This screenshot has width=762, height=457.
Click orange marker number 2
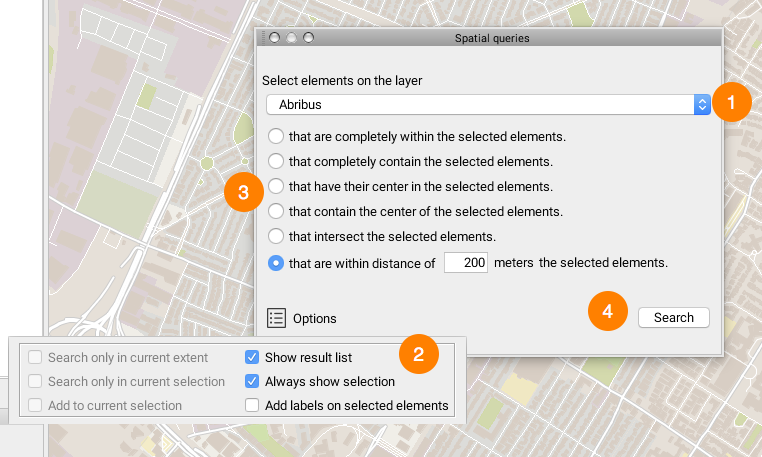(418, 353)
